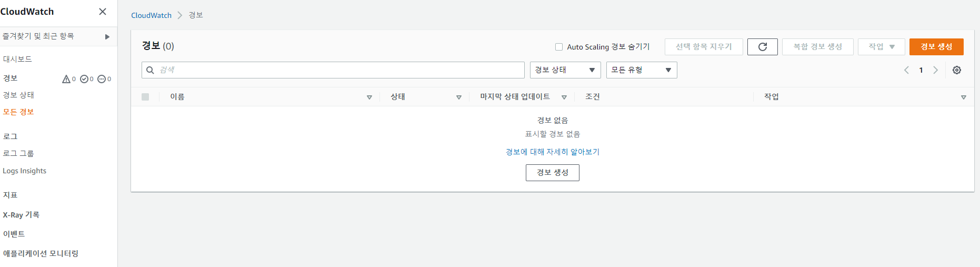Refresh the alarms list
The height and width of the screenshot is (267, 980).
pyautogui.click(x=763, y=47)
